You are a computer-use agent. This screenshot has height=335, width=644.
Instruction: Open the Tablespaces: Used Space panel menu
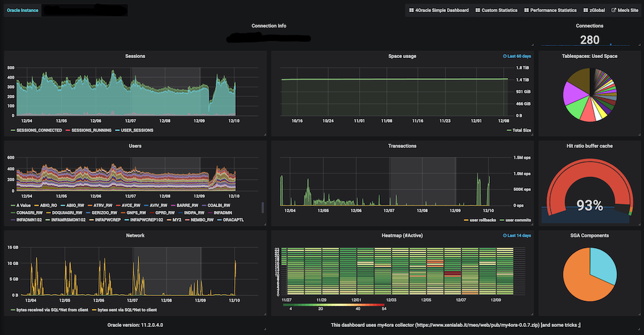click(x=589, y=56)
